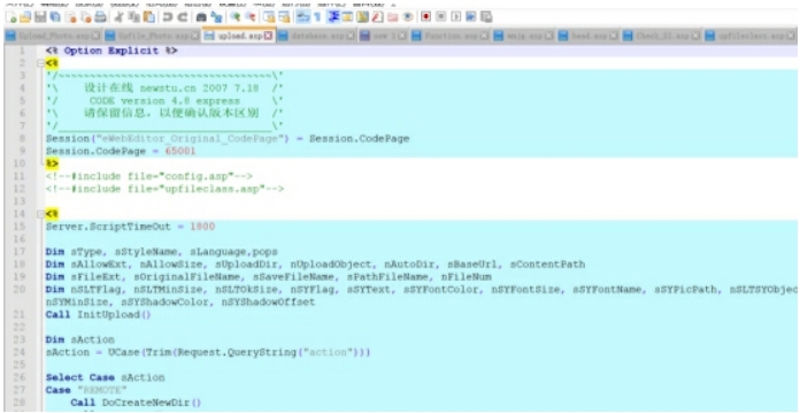Undo the last edit with the Undo arrow
The height and width of the screenshot is (413, 800).
[167, 17]
